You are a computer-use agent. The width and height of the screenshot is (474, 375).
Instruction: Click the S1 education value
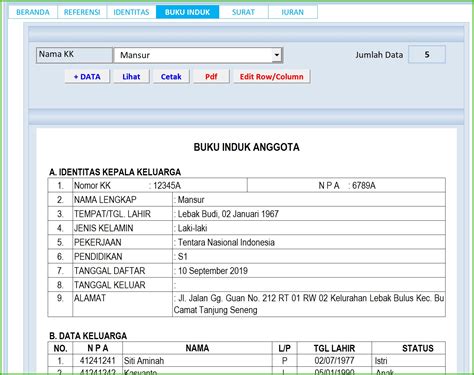tap(182, 257)
